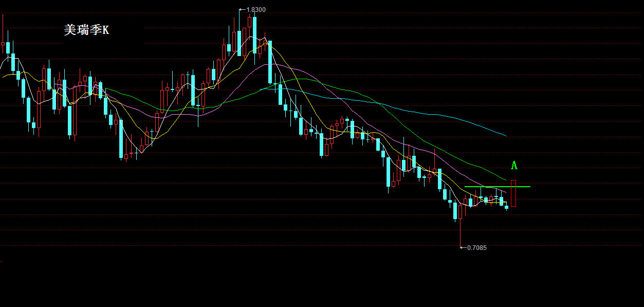644x307 pixels.
Task: Click the 1.8300 high price label
Action: (x=256, y=10)
